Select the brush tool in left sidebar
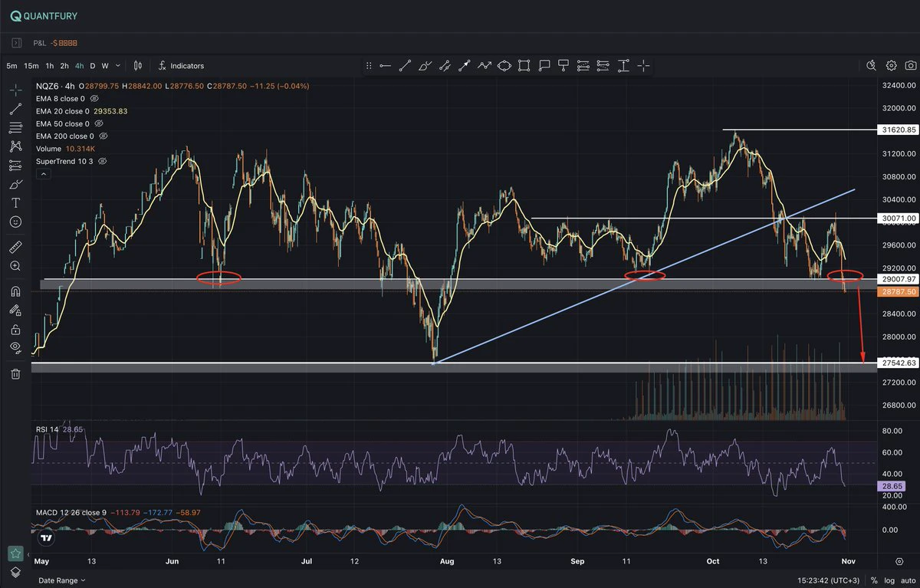 click(15, 184)
